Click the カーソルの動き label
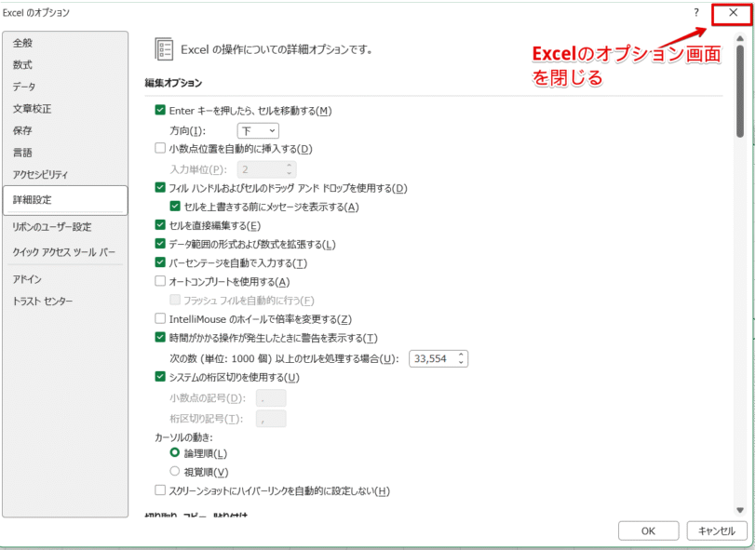This screenshot has height=550, width=756. (x=183, y=437)
